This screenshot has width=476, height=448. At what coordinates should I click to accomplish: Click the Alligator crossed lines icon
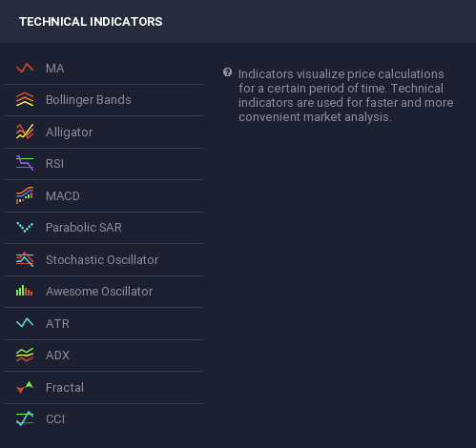25,132
